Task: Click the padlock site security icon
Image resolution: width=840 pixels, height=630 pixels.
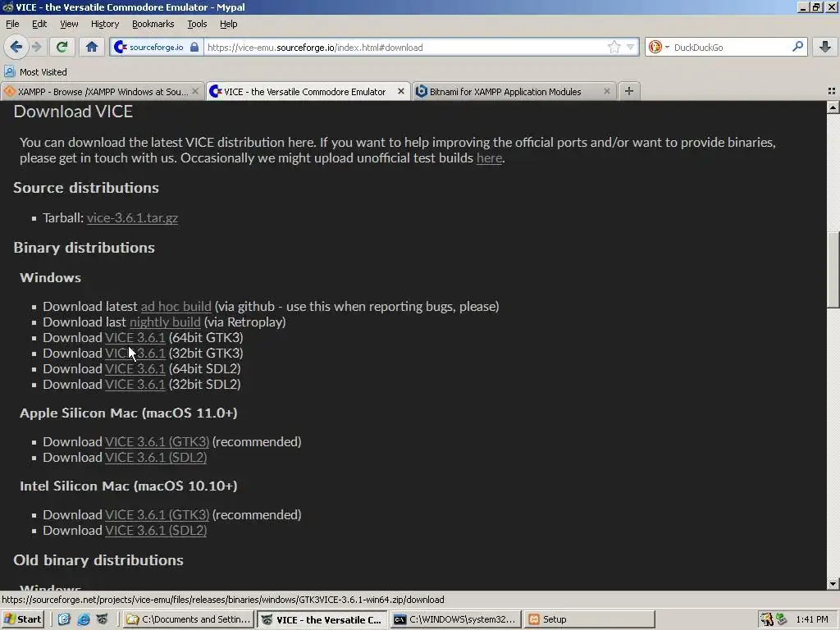Action: tap(194, 47)
